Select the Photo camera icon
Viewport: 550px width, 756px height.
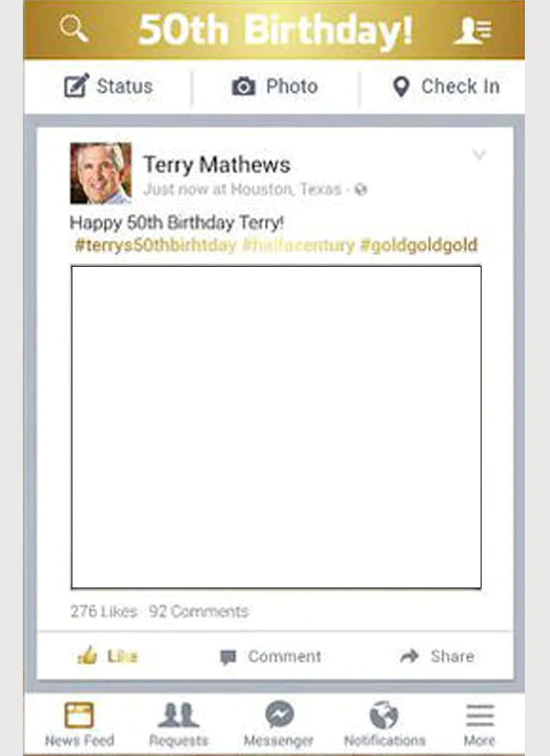tap(244, 86)
